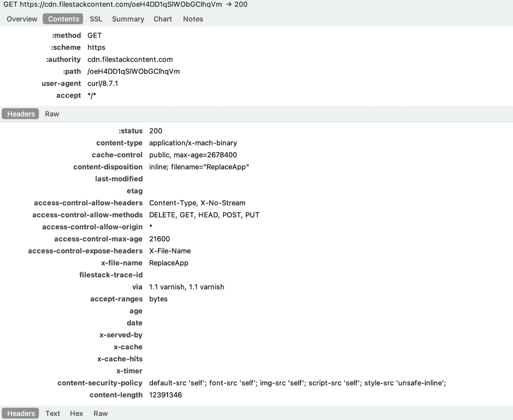This screenshot has height=420, width=513.
Task: Select the content-type application/x-mach-binary value
Action: pos(193,143)
